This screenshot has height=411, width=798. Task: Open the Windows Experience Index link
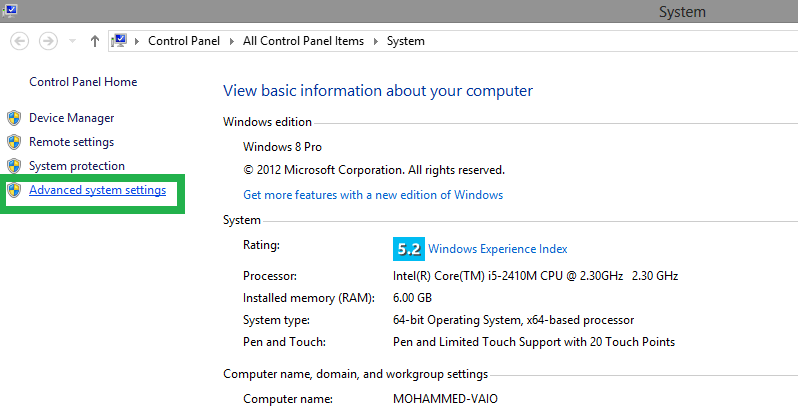tap(498, 249)
